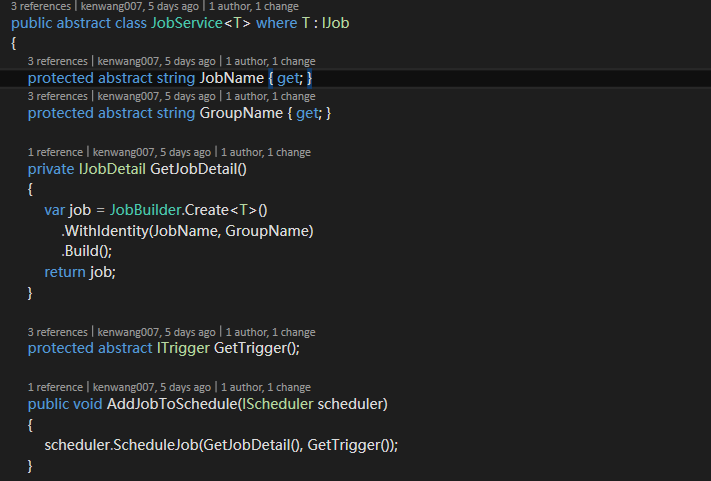711x481 pixels.
Task: Click GetTrigger in the abstract method declaration
Action: tap(250, 348)
